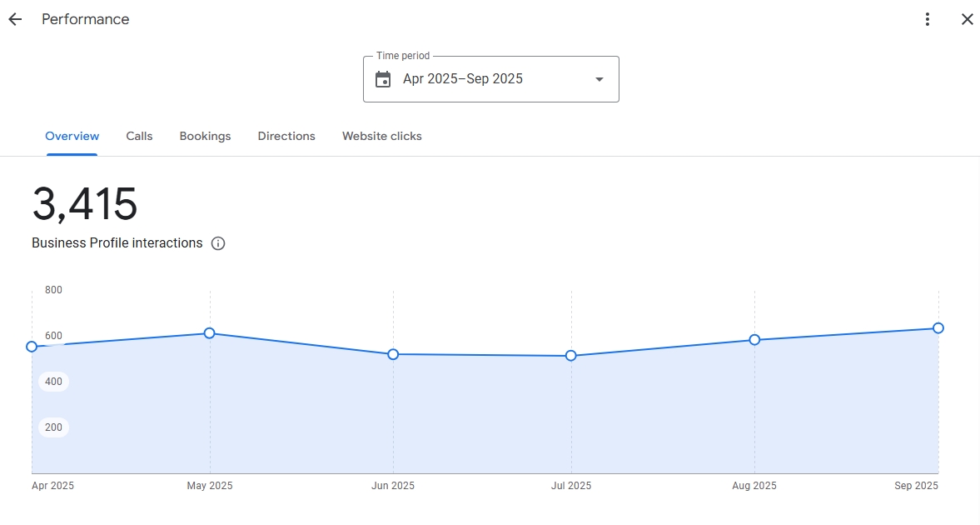
Task: Go to the Directions tab
Action: pyautogui.click(x=286, y=136)
